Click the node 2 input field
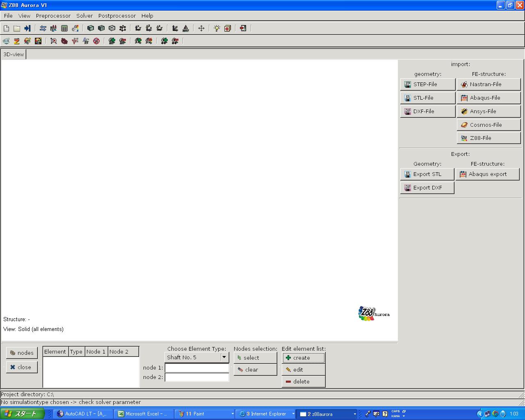 point(197,377)
